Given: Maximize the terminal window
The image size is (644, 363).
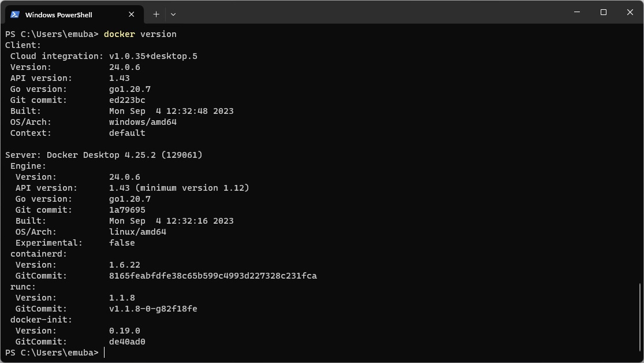Looking at the screenshot, I should pos(604,12).
